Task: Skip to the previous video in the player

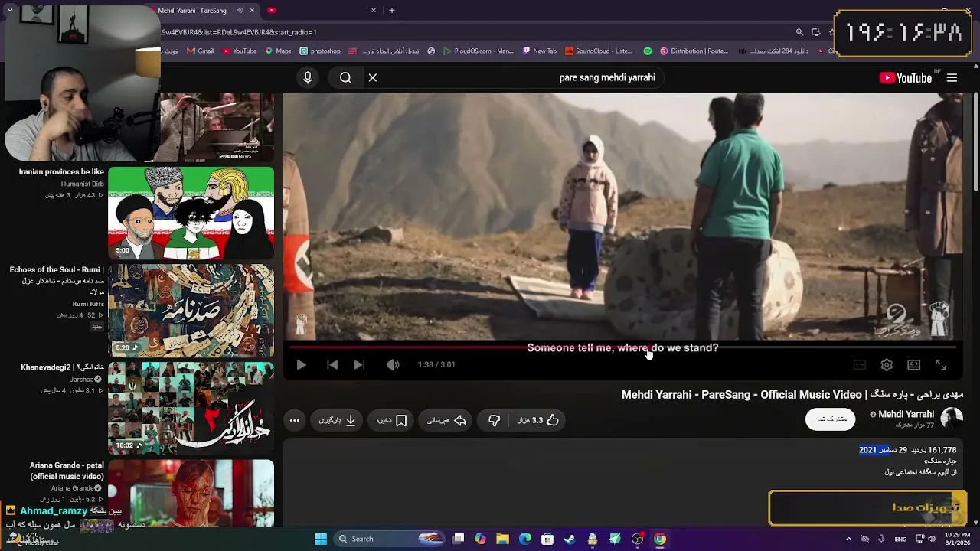Action: (x=332, y=365)
